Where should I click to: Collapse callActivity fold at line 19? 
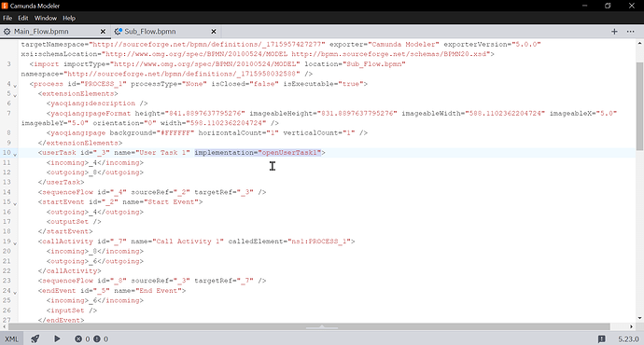coord(15,243)
